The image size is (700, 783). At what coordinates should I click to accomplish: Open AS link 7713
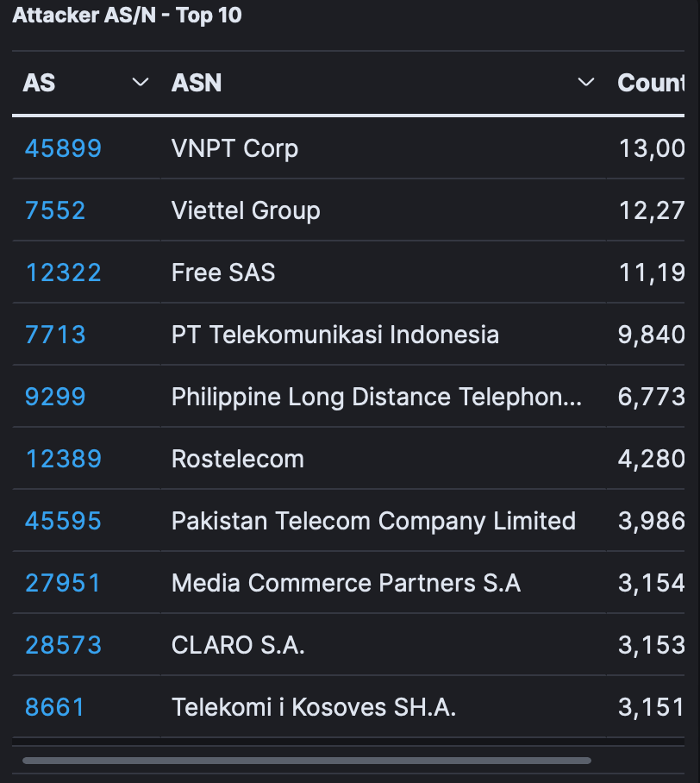[x=55, y=335]
